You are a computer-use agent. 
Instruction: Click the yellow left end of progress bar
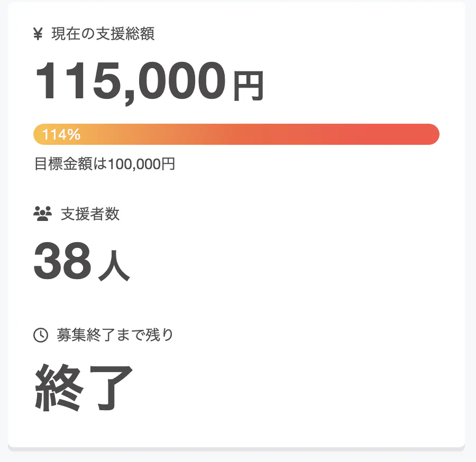point(39,134)
